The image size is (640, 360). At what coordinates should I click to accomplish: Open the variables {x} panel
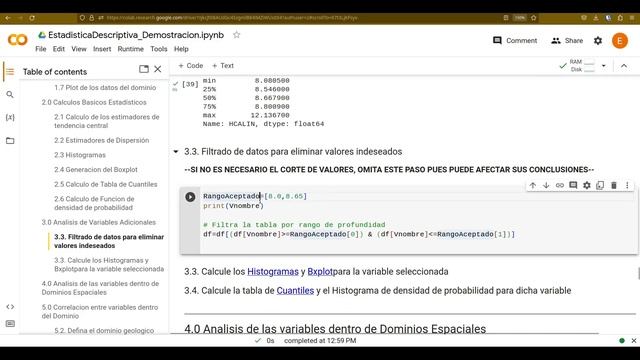pyautogui.click(x=10, y=118)
